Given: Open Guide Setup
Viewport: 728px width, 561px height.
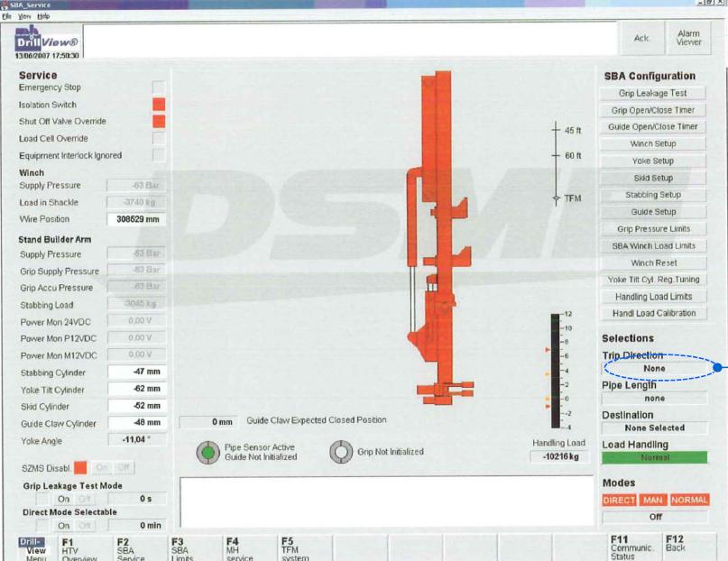Looking at the screenshot, I should [653, 212].
